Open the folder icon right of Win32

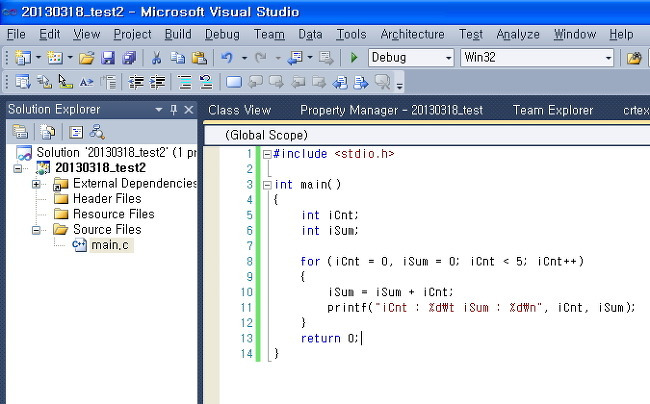pyautogui.click(x=634, y=58)
